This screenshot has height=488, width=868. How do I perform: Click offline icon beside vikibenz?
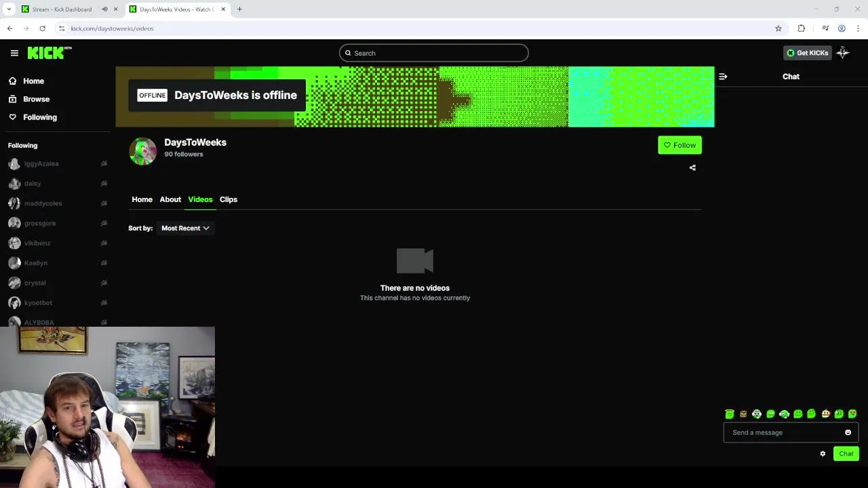[104, 243]
